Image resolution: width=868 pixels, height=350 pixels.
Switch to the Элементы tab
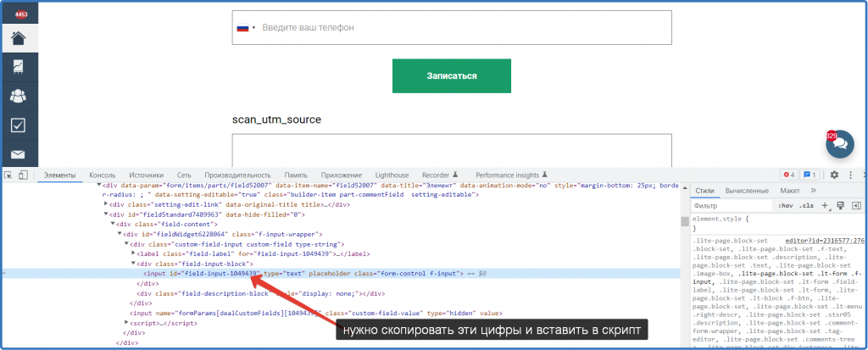point(60,175)
